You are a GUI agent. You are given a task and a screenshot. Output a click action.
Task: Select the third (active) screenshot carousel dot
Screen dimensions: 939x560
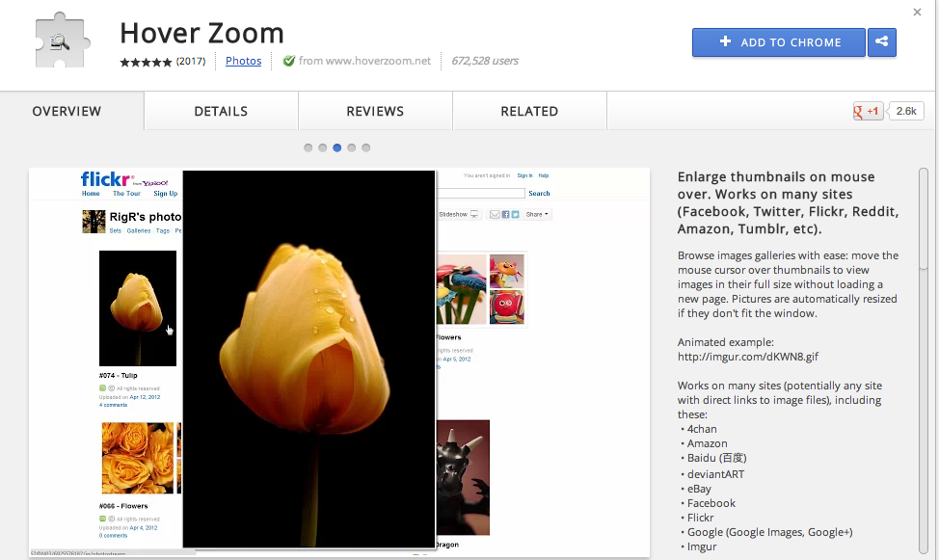click(337, 147)
